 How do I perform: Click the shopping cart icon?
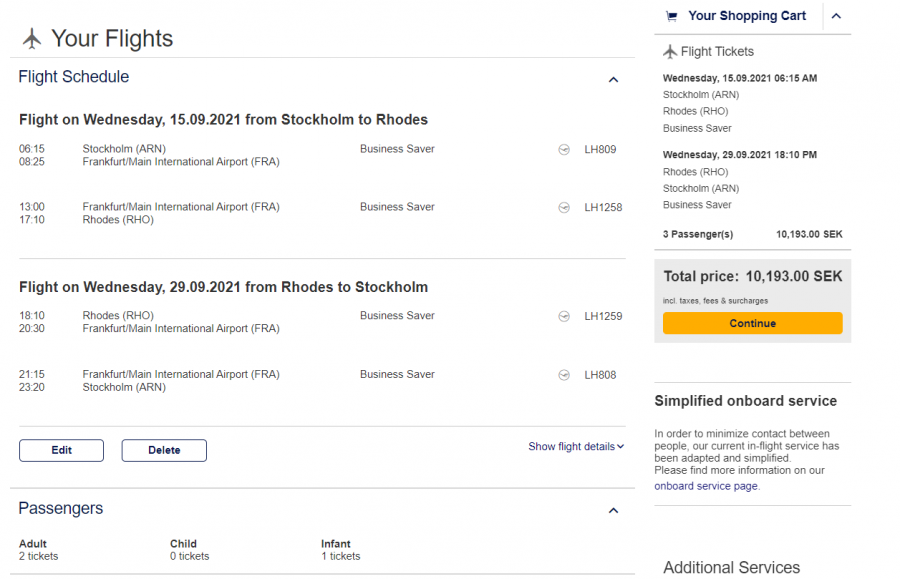[x=672, y=16]
